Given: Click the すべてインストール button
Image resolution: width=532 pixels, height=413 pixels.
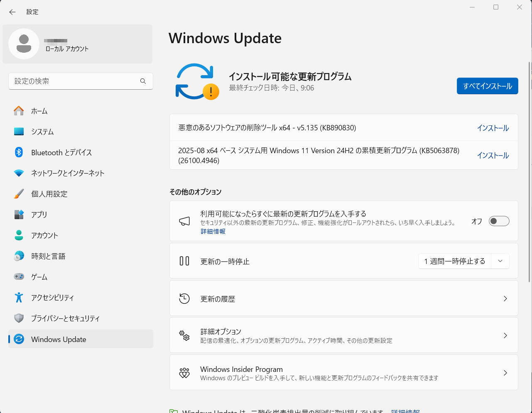Looking at the screenshot, I should 487,86.
